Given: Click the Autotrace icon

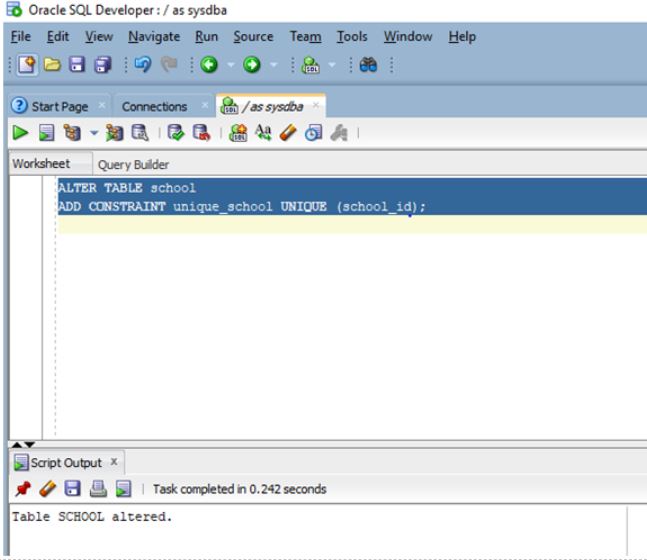Looking at the screenshot, I should pos(114,133).
